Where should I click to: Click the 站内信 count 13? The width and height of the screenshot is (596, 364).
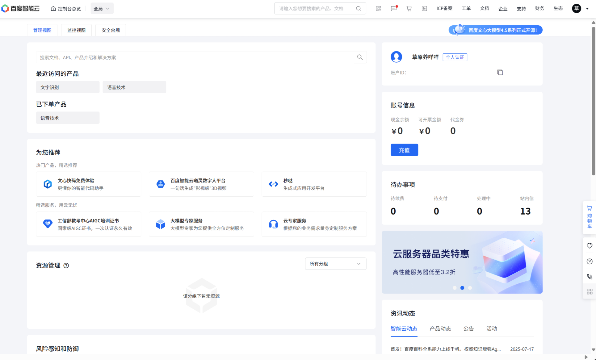(x=525, y=211)
